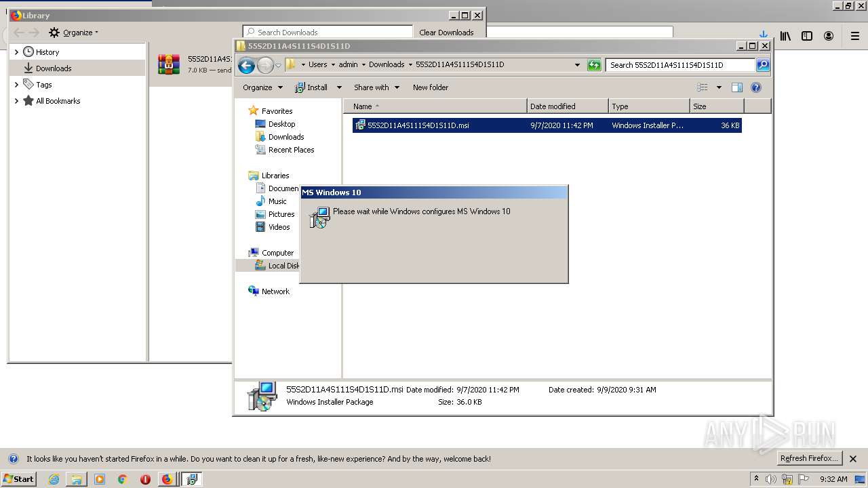Launch Internet Explorer from the taskbar
This screenshot has width=868, height=488.
[x=54, y=479]
